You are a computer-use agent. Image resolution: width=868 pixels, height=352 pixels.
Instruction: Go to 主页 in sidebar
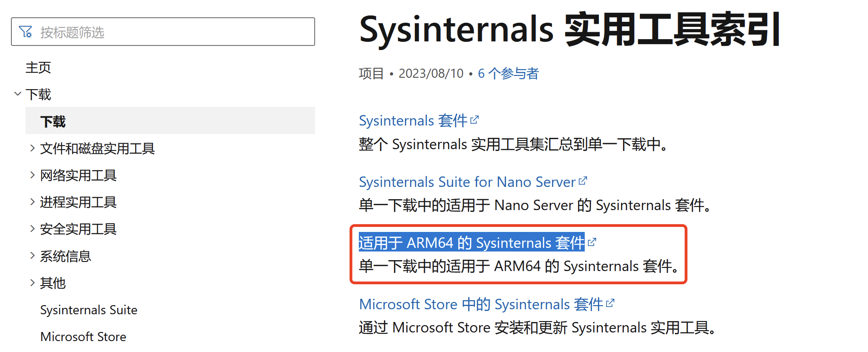38,68
